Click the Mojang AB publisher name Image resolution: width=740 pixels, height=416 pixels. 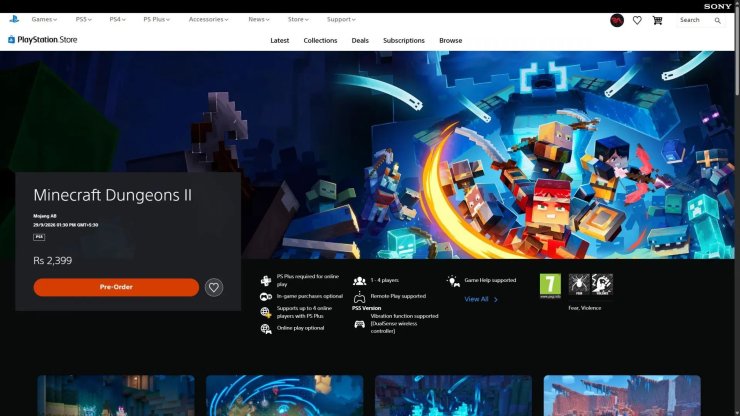(45, 216)
